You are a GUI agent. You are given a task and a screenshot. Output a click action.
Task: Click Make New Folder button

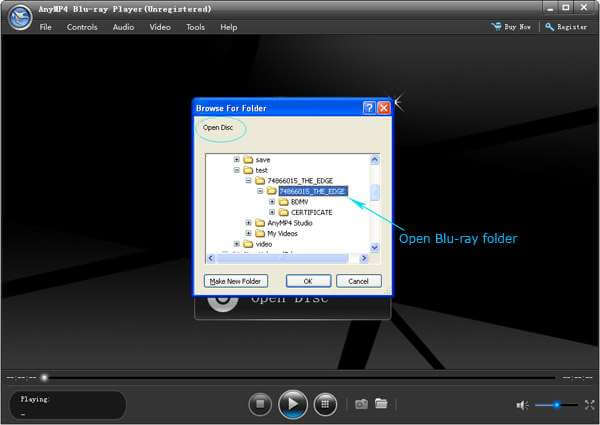(236, 281)
